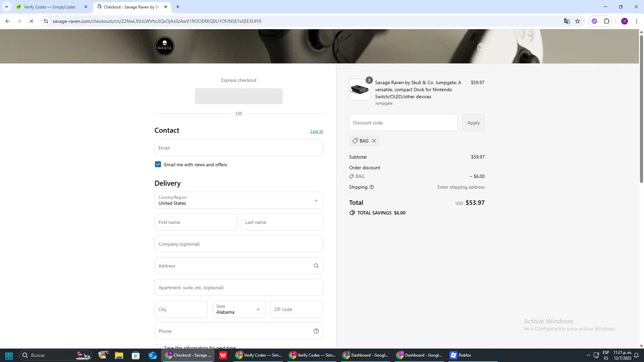Open the tab search dropdown arrow
Image resolution: width=644 pixels, height=362 pixels.
(6, 7)
